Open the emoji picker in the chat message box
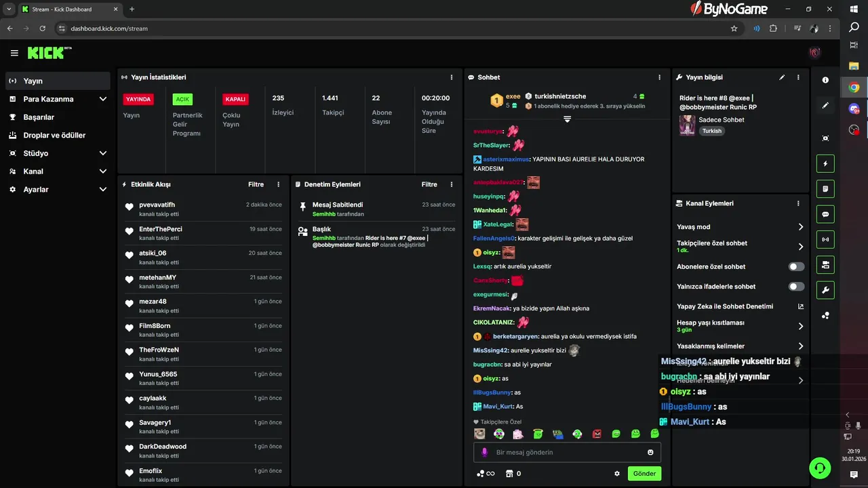Screen dimensions: 868x488 pyautogui.click(x=650, y=452)
